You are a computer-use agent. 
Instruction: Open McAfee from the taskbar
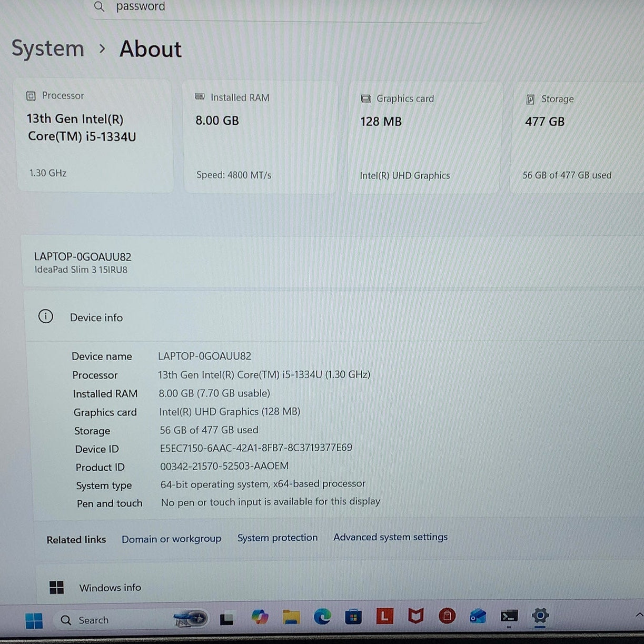pos(416,616)
